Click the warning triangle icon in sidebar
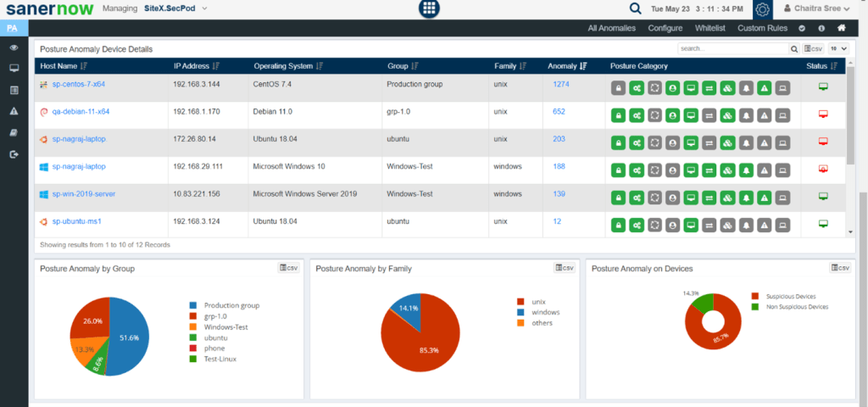The height and width of the screenshot is (407, 868). click(14, 111)
